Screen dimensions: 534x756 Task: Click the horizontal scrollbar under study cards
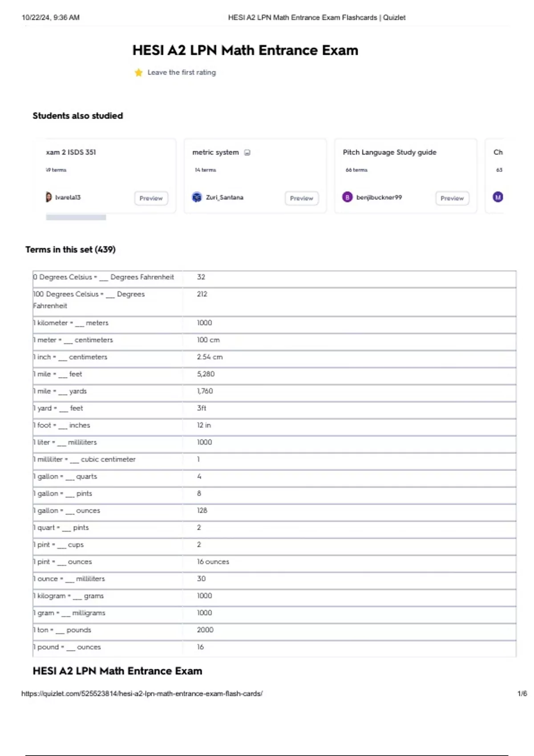(76, 217)
